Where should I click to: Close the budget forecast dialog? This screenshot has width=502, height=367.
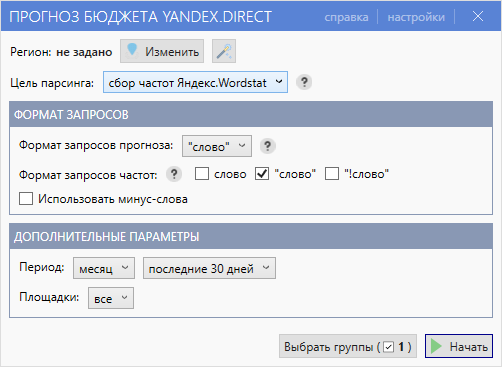tap(478, 16)
